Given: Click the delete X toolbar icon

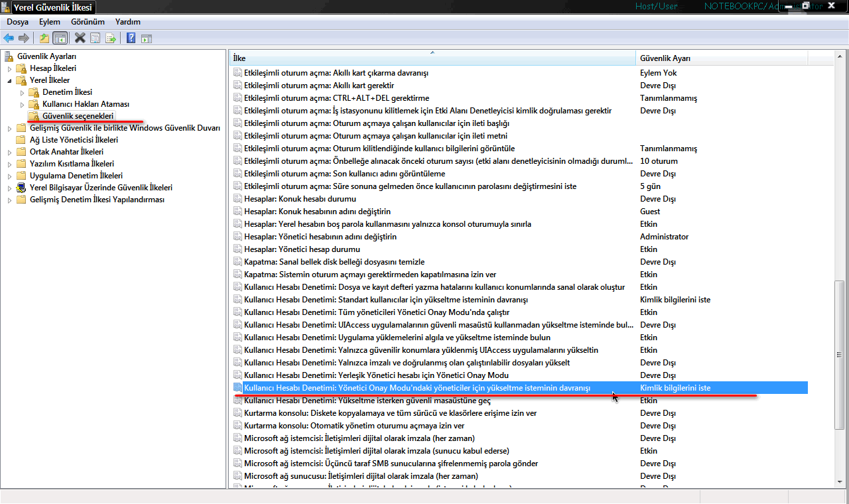Looking at the screenshot, I should click(x=80, y=38).
